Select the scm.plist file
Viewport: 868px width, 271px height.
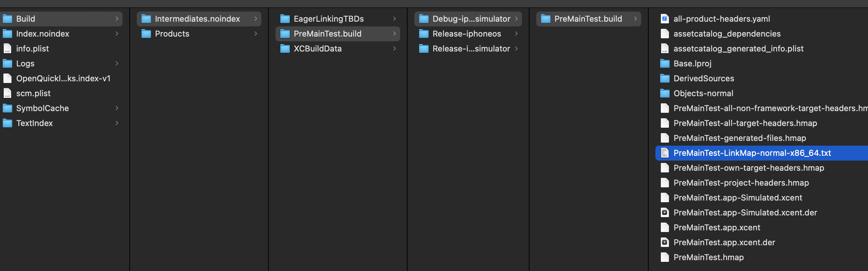point(33,93)
